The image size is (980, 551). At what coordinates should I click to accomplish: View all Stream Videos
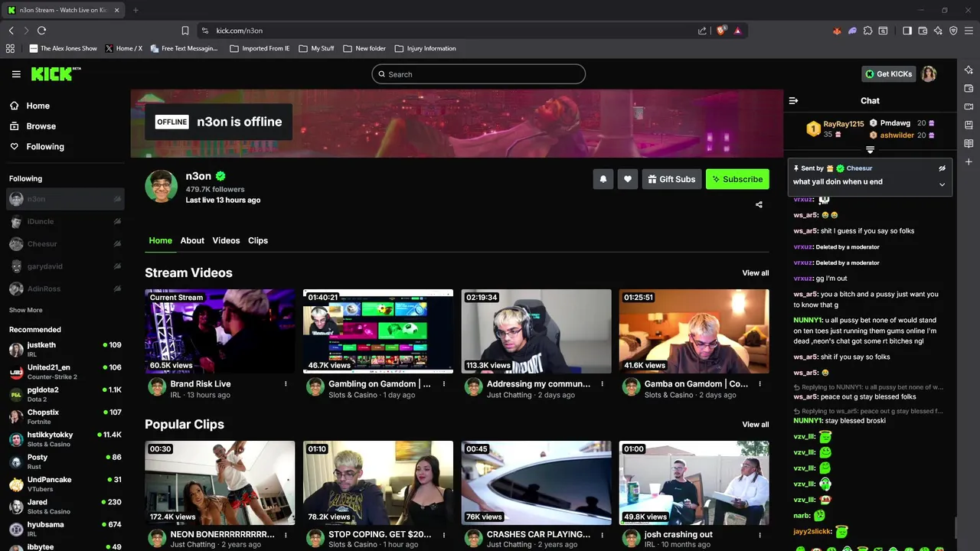pyautogui.click(x=755, y=273)
